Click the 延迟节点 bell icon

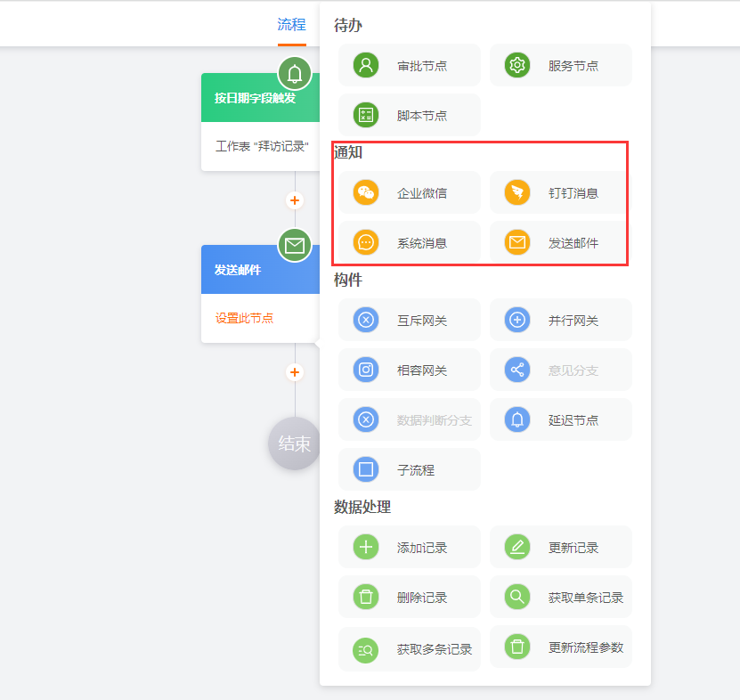(517, 419)
